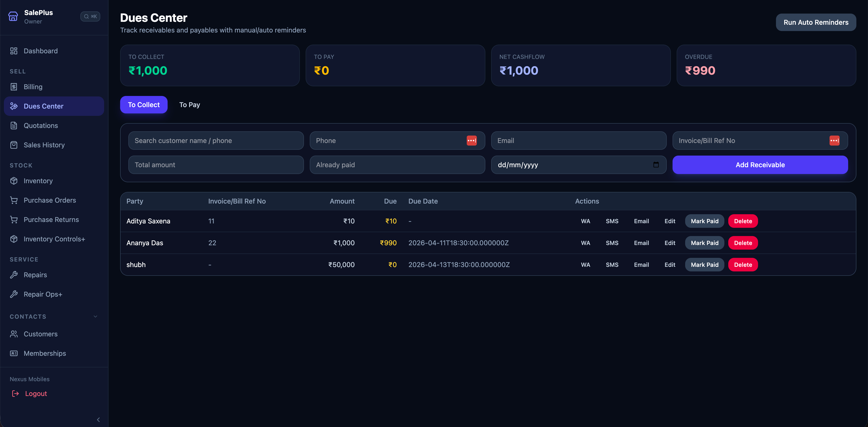Viewport: 868px width, 427px height.
Task: Open Customers from the Contacts section
Action: click(x=40, y=334)
